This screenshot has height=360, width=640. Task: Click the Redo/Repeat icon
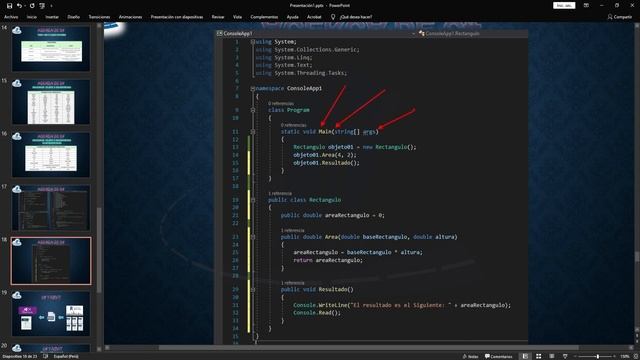click(x=32, y=6)
